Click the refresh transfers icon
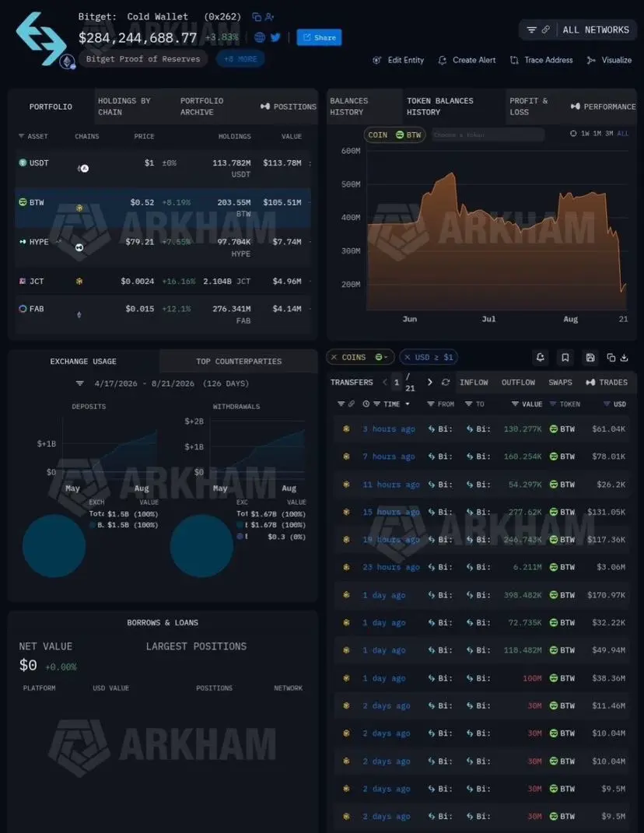The image size is (644, 833). coord(445,382)
